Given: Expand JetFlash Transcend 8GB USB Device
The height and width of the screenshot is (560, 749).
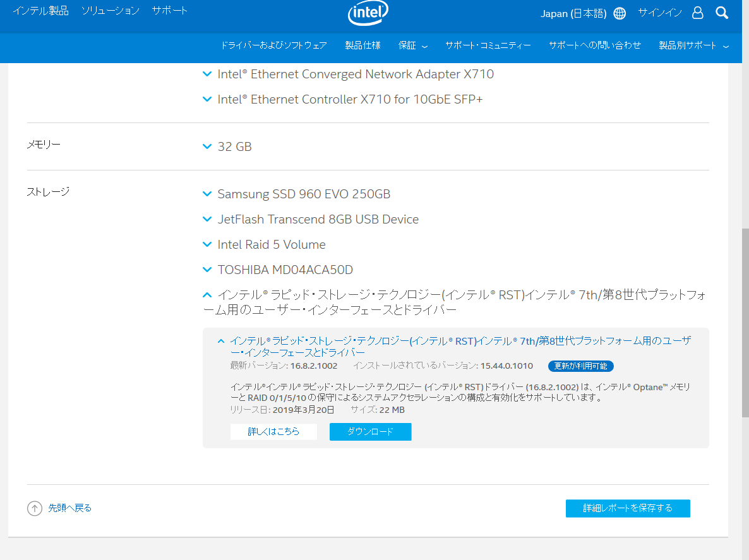Looking at the screenshot, I should click(x=311, y=219).
